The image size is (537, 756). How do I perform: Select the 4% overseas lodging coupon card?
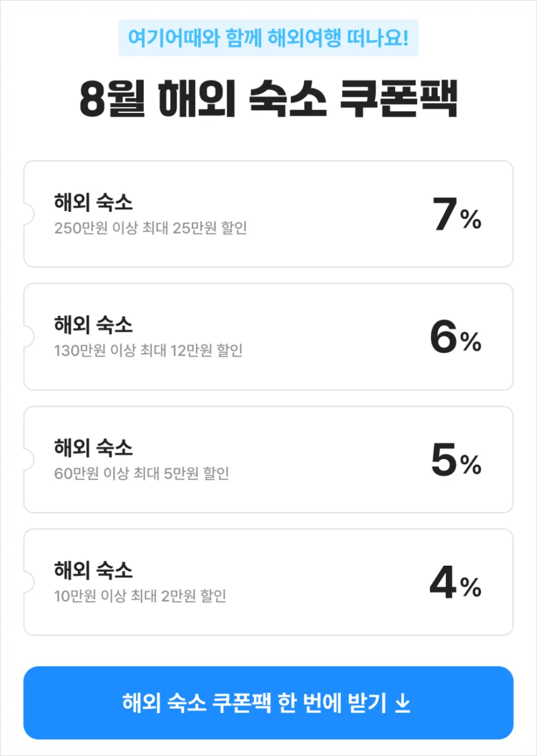268,582
